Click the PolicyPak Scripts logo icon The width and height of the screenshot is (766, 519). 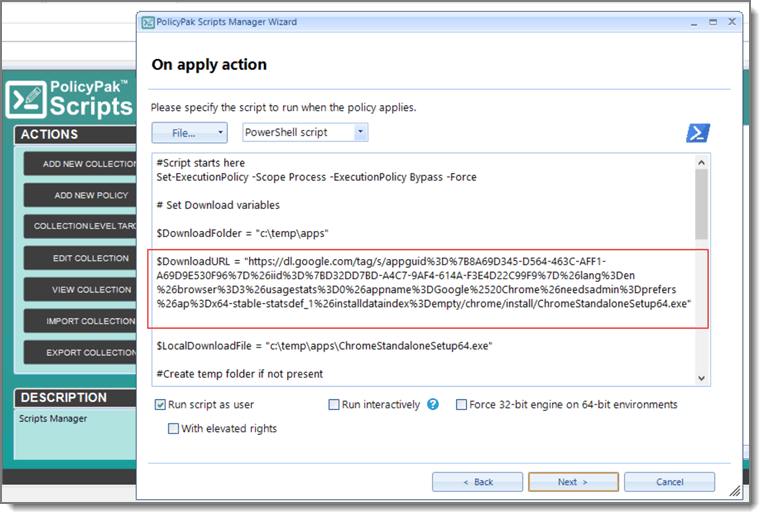pyautogui.click(x=26, y=100)
